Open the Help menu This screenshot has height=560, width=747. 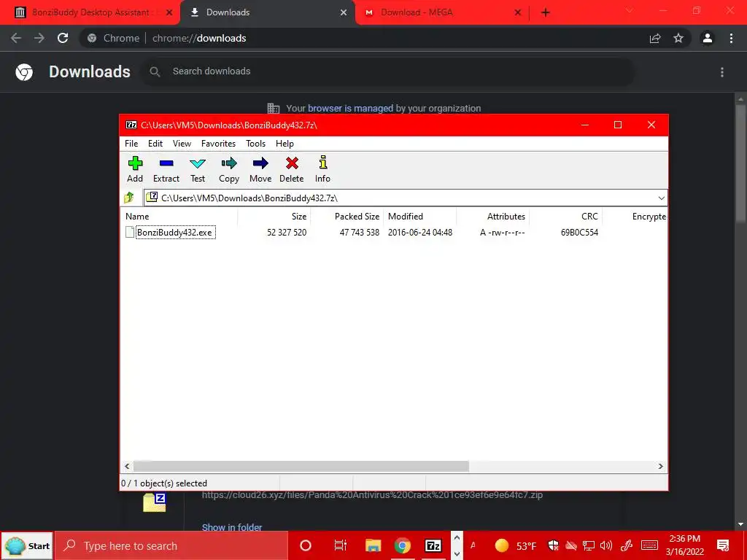click(x=285, y=144)
